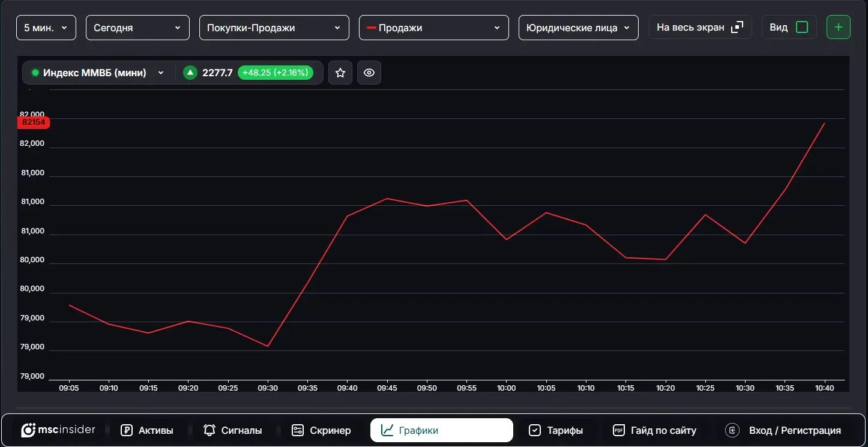Open fullscreen with На весь экран

coord(701,27)
